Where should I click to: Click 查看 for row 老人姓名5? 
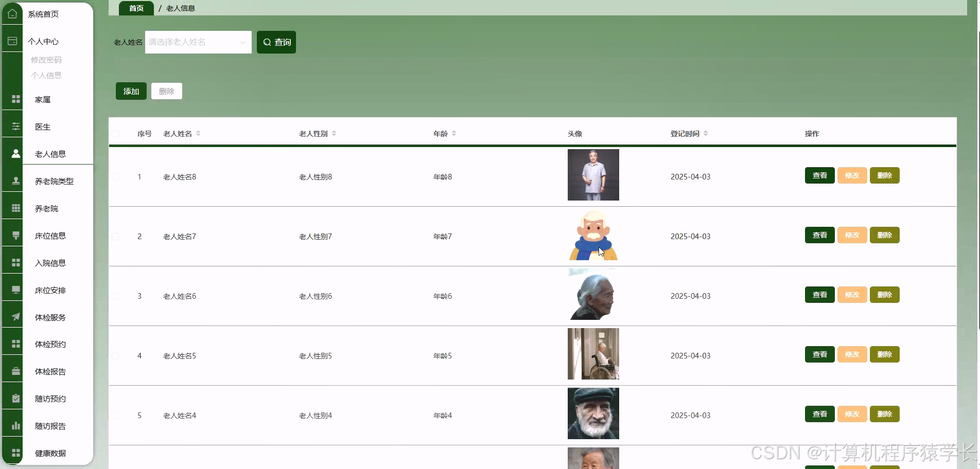[x=820, y=354]
